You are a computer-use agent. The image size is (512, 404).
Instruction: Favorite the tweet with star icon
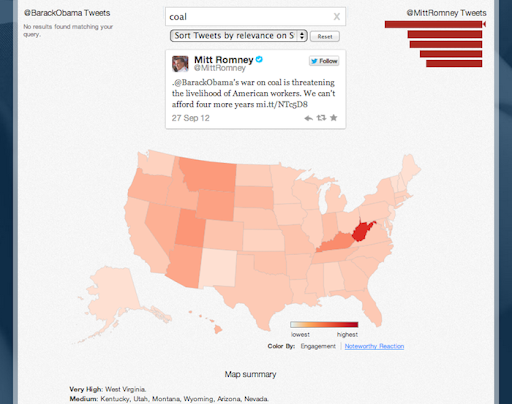[333, 118]
